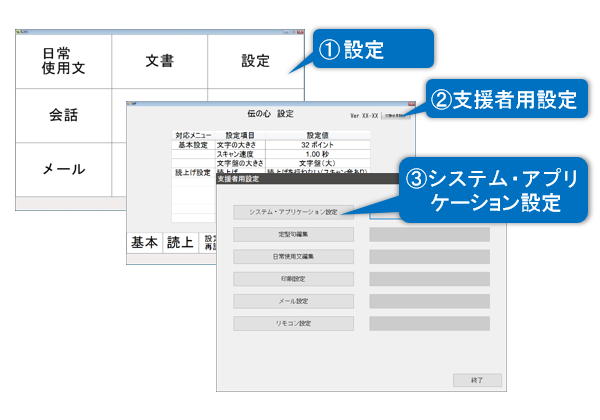Open システム・アプリケーション設定

point(293,212)
